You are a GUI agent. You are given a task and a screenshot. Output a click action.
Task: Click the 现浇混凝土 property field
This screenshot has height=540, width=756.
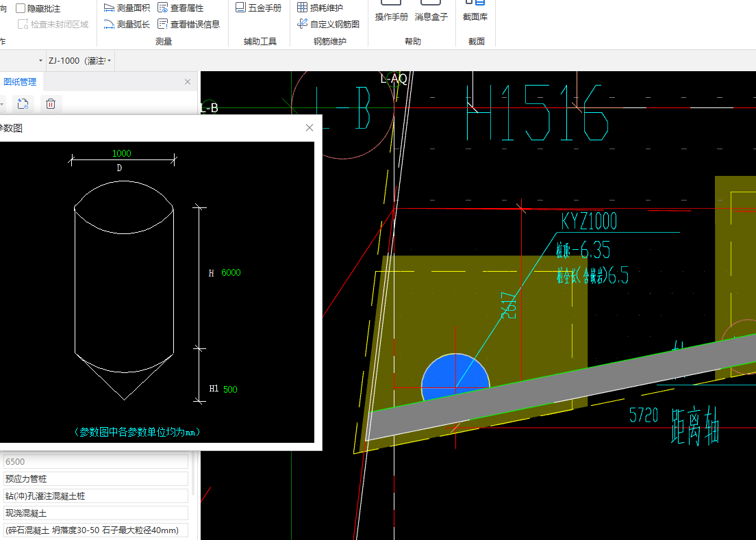pyautogui.click(x=95, y=513)
